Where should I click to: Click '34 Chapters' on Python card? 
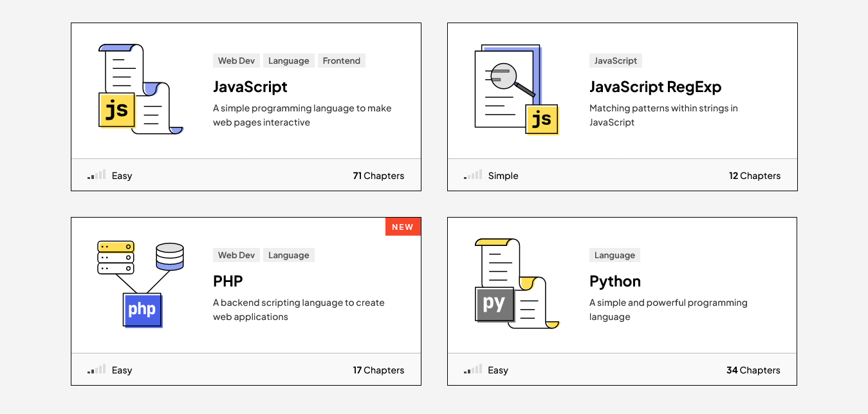coord(753,370)
